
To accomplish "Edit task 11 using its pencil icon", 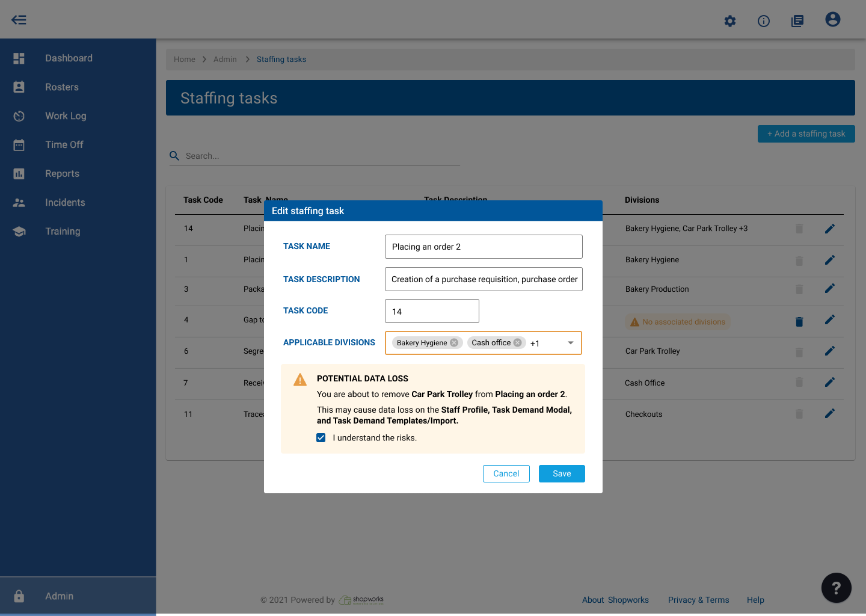I will 829,414.
